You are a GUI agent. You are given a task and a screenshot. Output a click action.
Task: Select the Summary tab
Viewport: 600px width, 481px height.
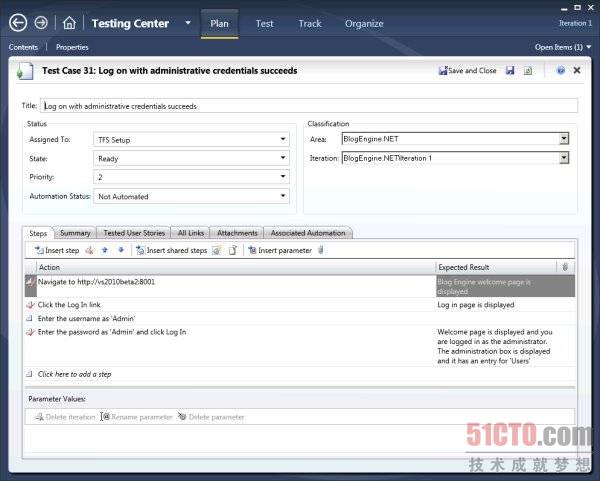coord(75,233)
